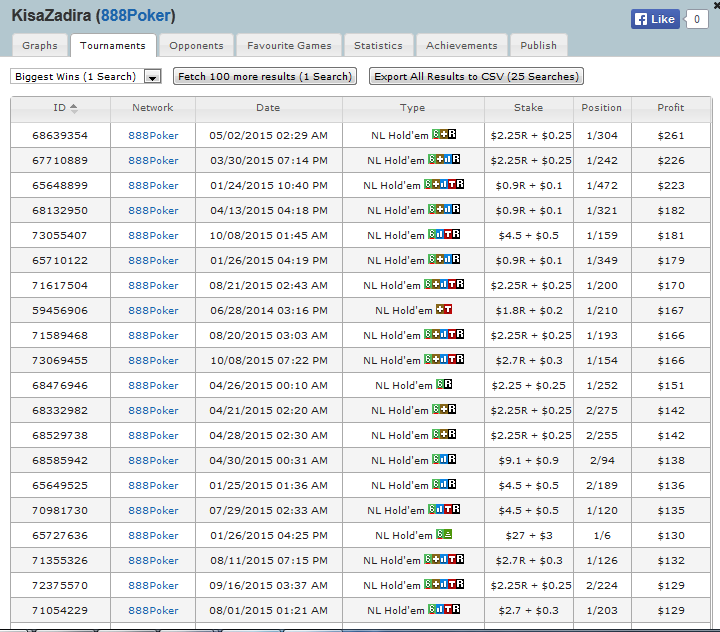Open the Statistics tab
This screenshot has width=720, height=632.
378,45
